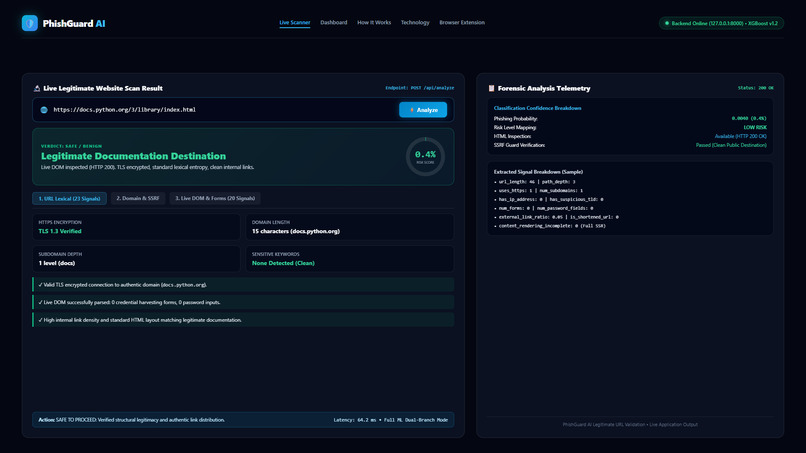Click the content_rendering_incomplete signal line
Viewport: 806px width, 453px height.
pyautogui.click(x=552, y=226)
